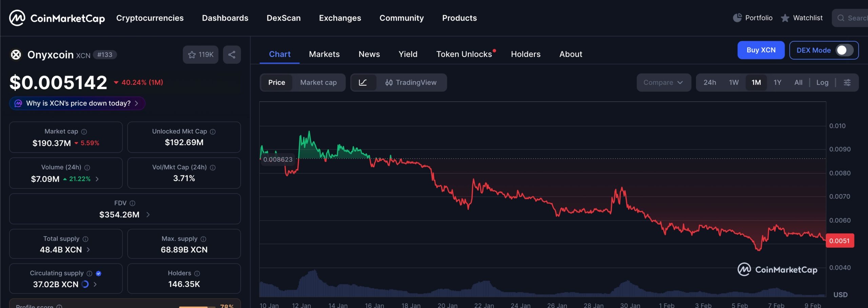The height and width of the screenshot is (308, 868).
Task: Set chart range to All
Action: point(798,82)
